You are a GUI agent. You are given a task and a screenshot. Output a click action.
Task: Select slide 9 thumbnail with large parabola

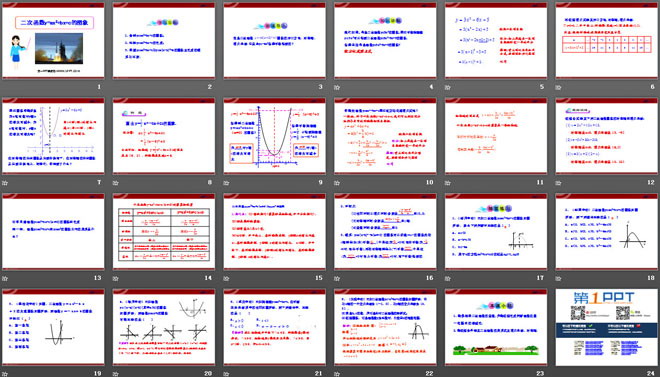pyautogui.click(x=274, y=136)
